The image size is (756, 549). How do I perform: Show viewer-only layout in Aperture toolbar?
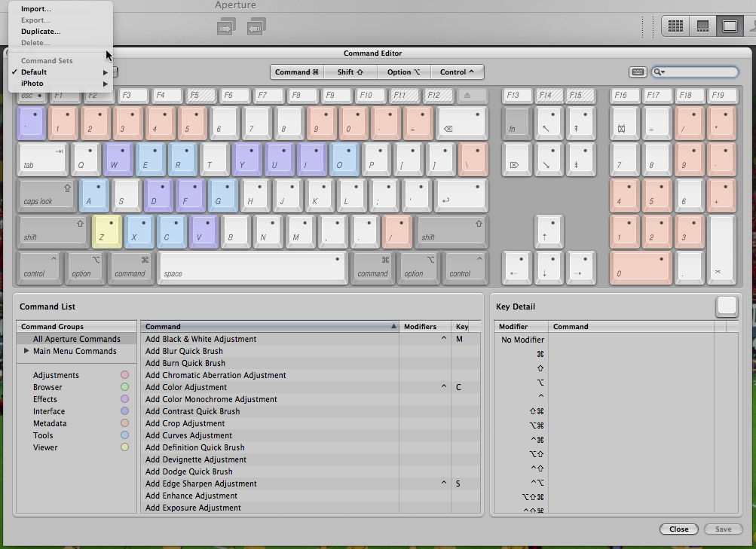point(730,26)
